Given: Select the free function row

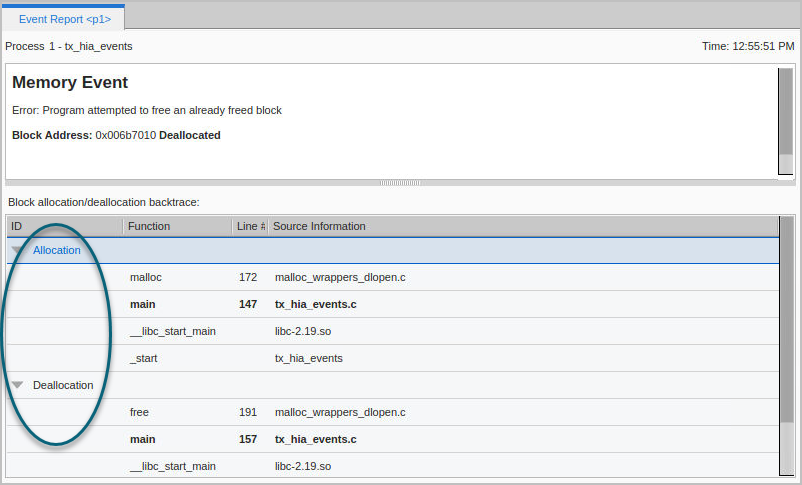Looking at the screenshot, I should pos(139,412).
